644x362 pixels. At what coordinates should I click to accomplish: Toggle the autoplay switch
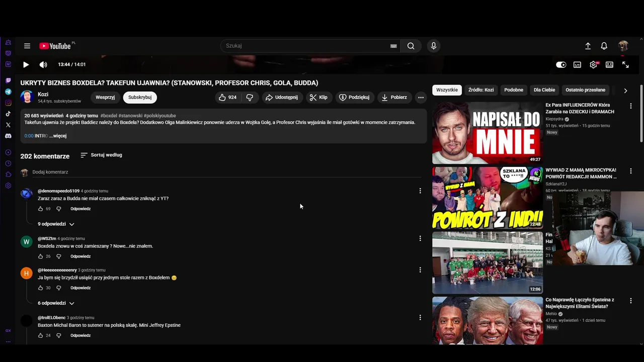pos(561,64)
